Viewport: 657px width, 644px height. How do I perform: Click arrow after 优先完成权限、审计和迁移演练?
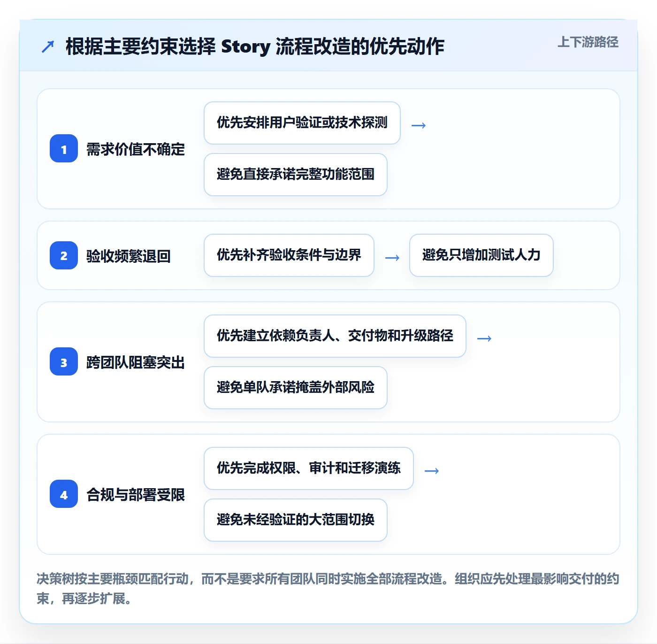click(432, 471)
